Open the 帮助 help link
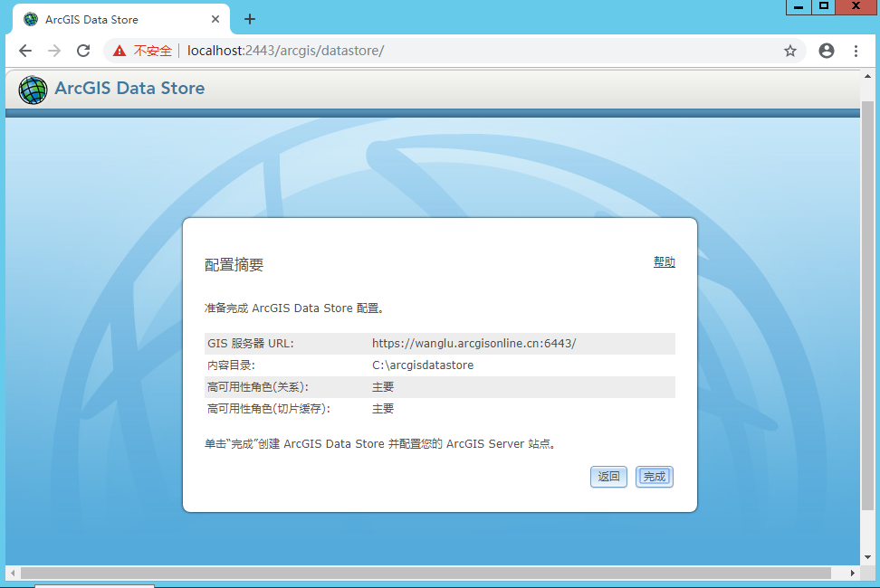The width and height of the screenshot is (880, 588). pos(664,261)
